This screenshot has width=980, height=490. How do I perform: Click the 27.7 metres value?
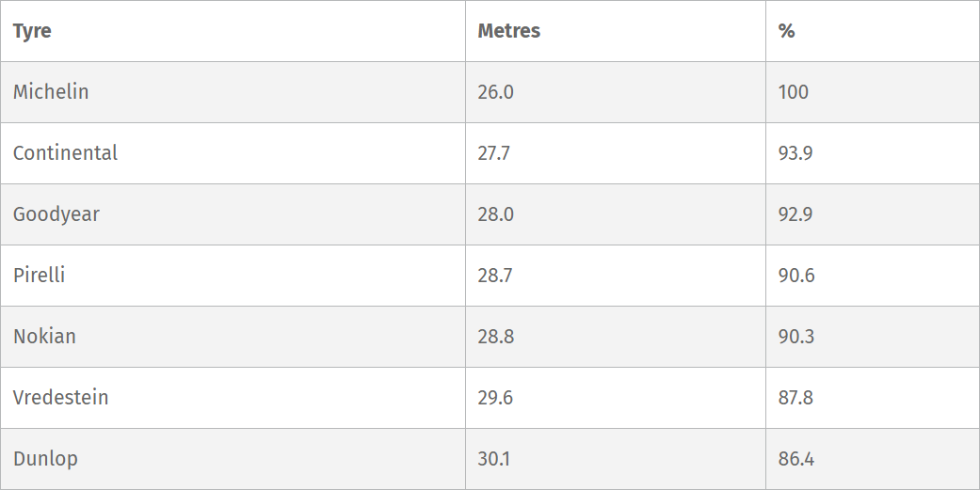[x=493, y=153]
